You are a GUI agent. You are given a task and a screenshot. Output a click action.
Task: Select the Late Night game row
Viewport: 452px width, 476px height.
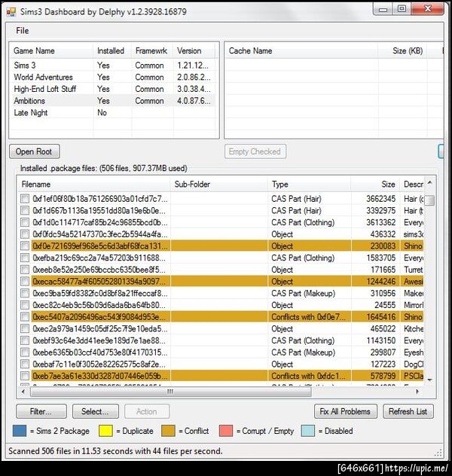(113, 113)
